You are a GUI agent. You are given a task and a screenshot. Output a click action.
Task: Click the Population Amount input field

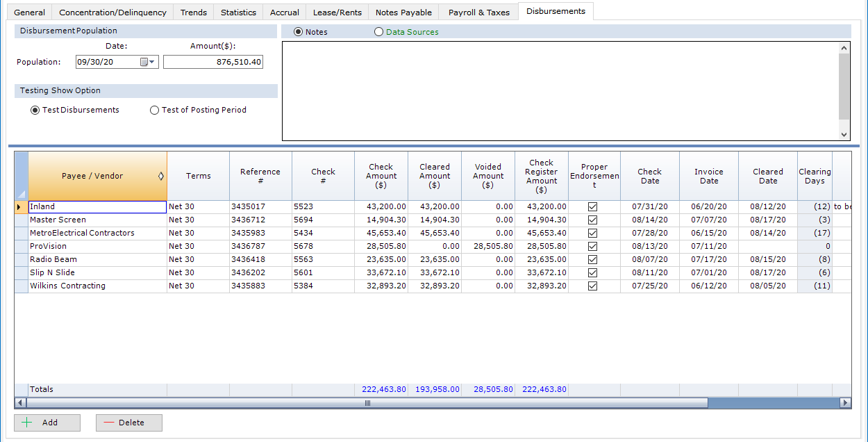coord(213,62)
